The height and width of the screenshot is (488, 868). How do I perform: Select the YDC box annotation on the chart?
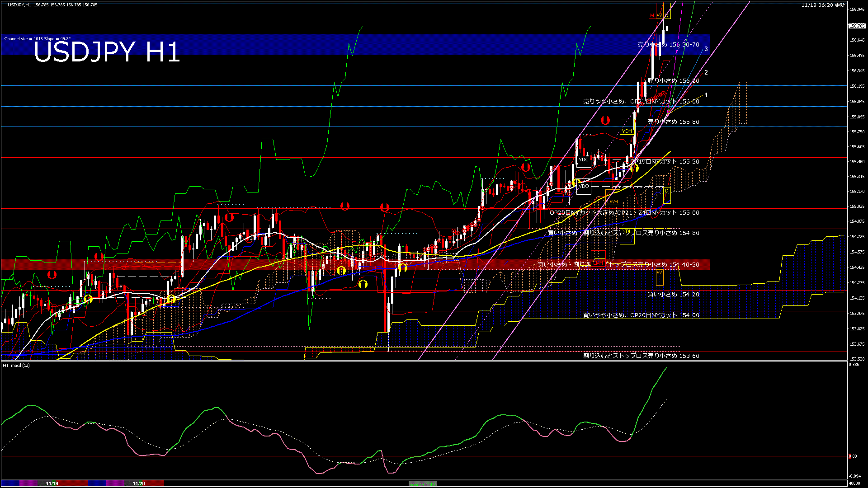[583, 160]
